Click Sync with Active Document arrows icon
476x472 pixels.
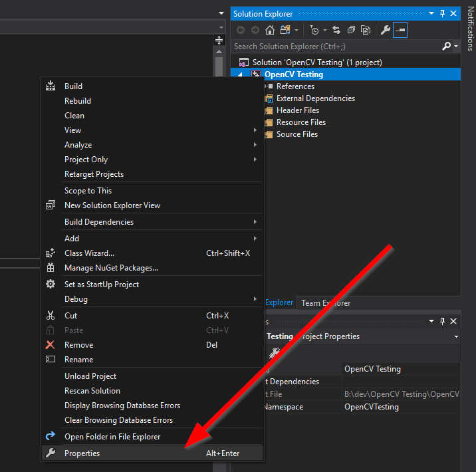(336, 30)
